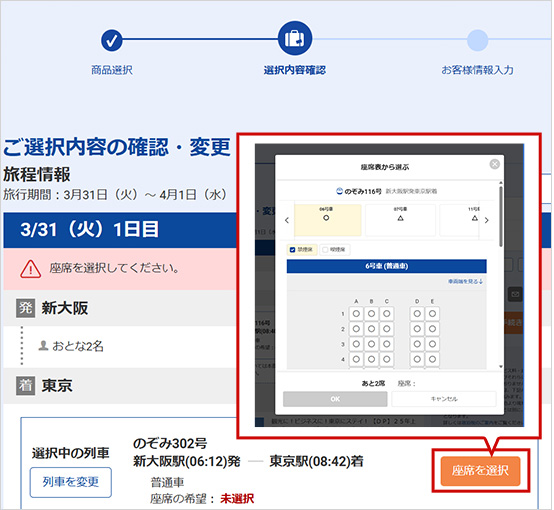The height and width of the screenshot is (510, 554).
Task: Click the mail icon behind the dialog
Action: coord(515,294)
